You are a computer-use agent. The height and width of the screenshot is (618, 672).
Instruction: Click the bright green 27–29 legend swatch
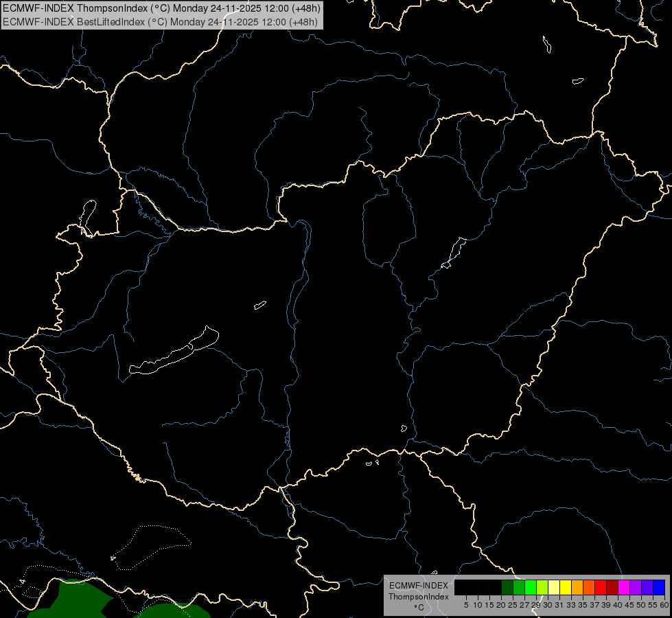[531, 587]
